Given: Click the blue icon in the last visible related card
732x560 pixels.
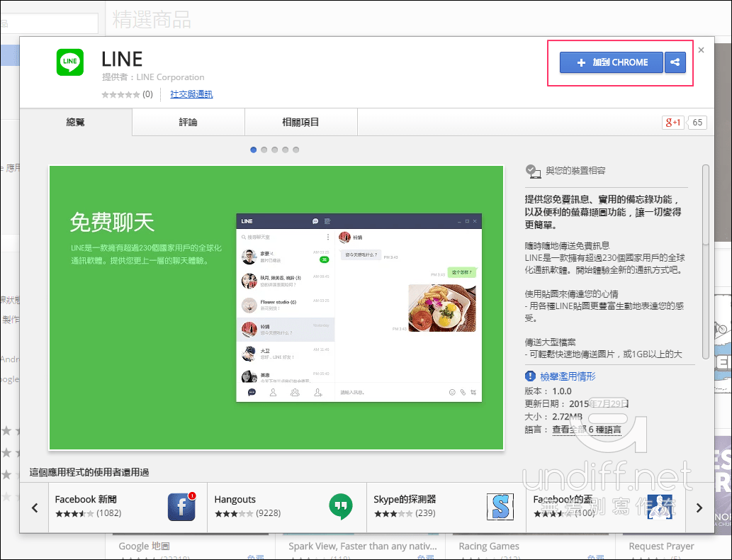Looking at the screenshot, I should (x=660, y=507).
